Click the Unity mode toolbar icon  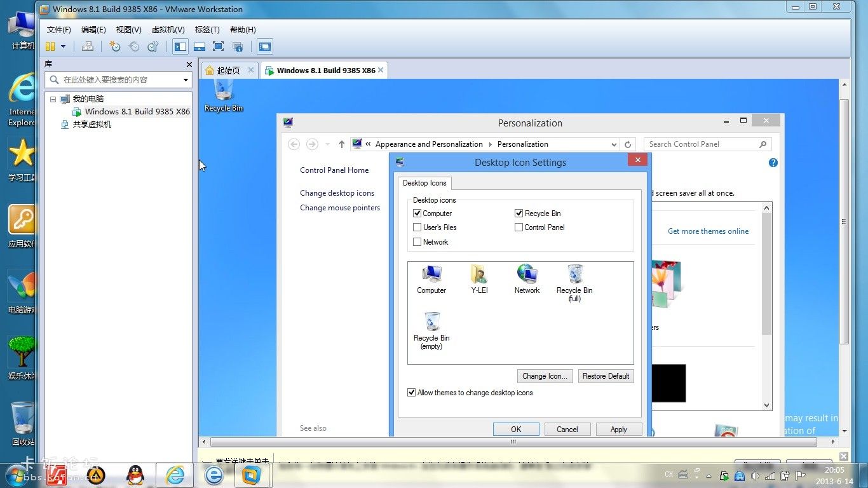click(238, 46)
